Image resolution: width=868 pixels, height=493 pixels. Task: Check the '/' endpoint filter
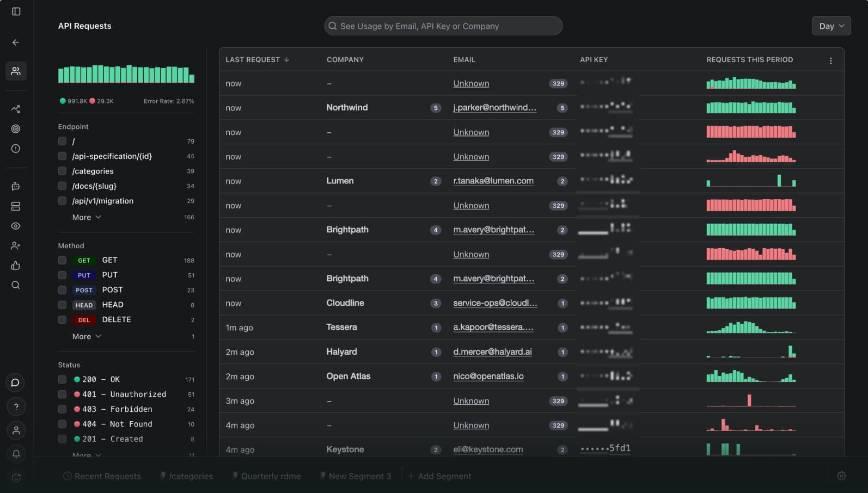[62, 141]
